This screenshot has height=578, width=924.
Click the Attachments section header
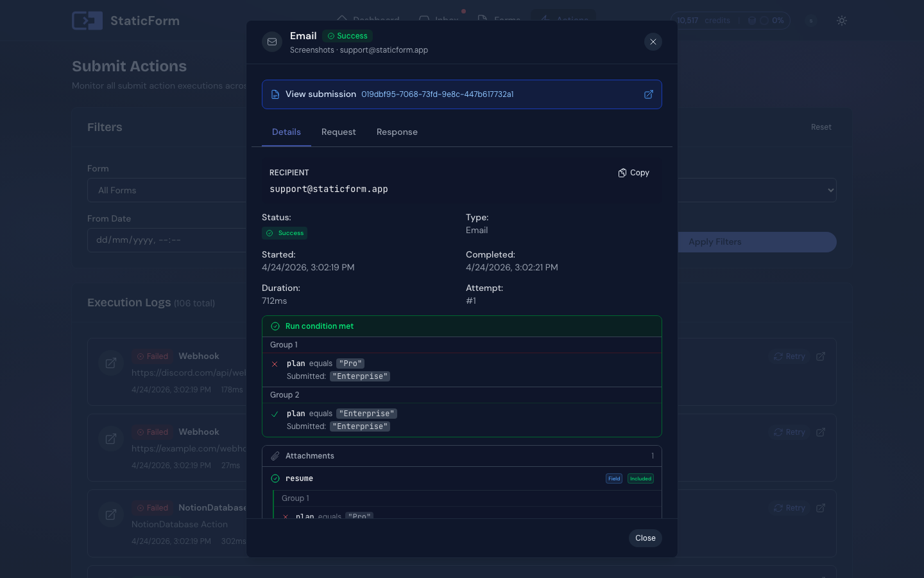462,456
